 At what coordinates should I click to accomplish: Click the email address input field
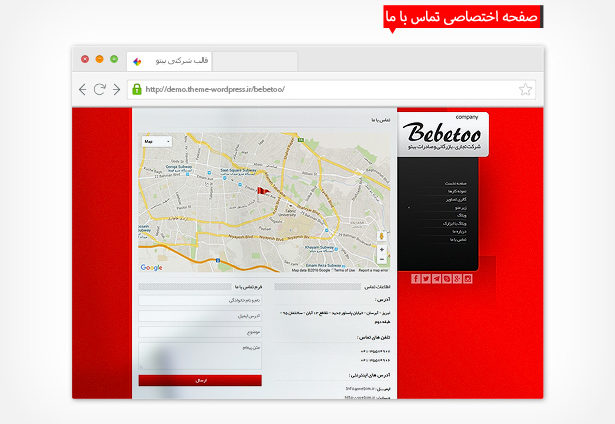pyautogui.click(x=200, y=315)
